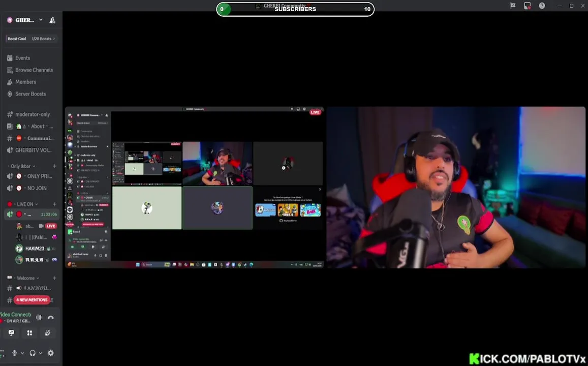Focus the webcam video tile
The height and width of the screenshot is (366, 588).
[456, 188]
